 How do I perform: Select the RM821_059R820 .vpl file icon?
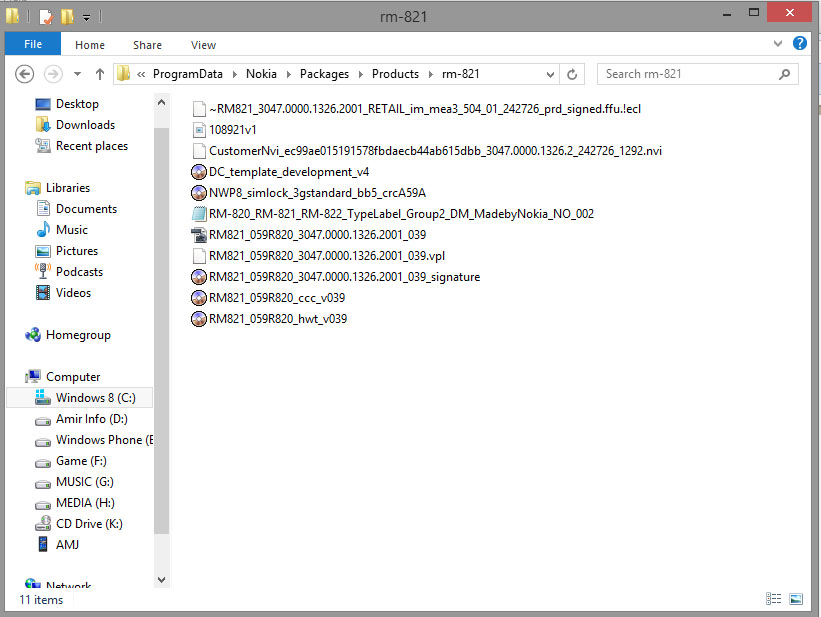(199, 256)
